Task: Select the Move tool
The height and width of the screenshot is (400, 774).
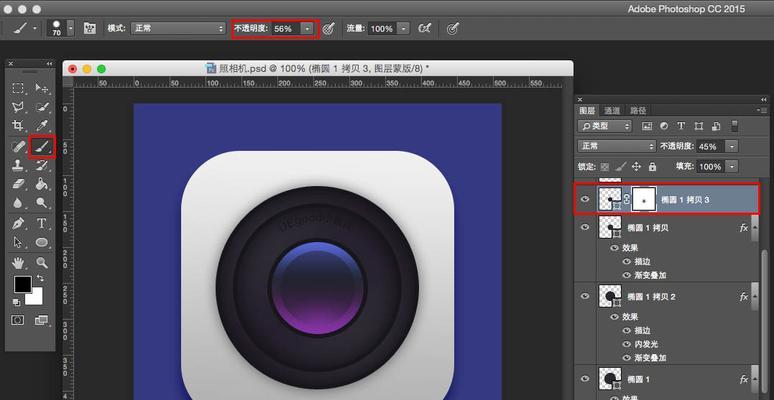Action: click(x=42, y=88)
